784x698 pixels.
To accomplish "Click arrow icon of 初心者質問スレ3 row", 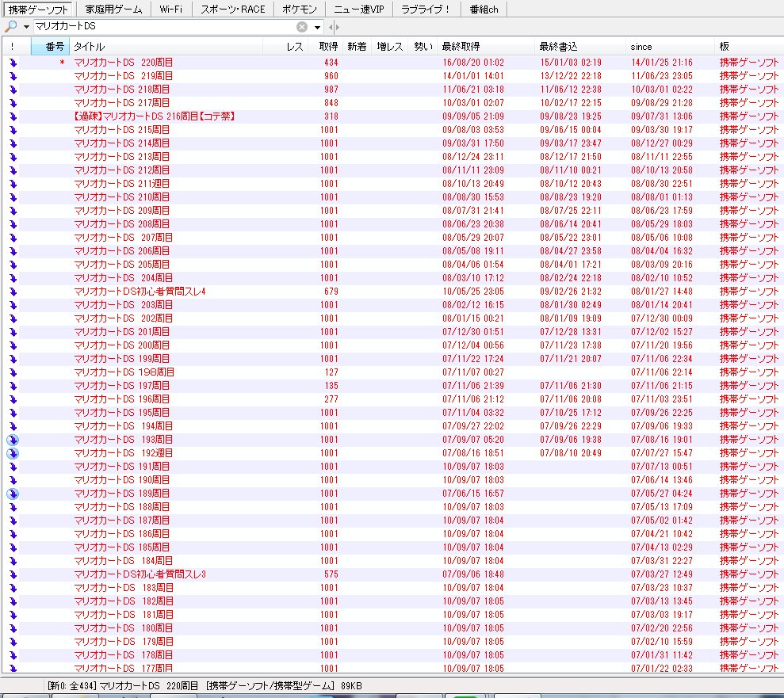I will (13, 574).
